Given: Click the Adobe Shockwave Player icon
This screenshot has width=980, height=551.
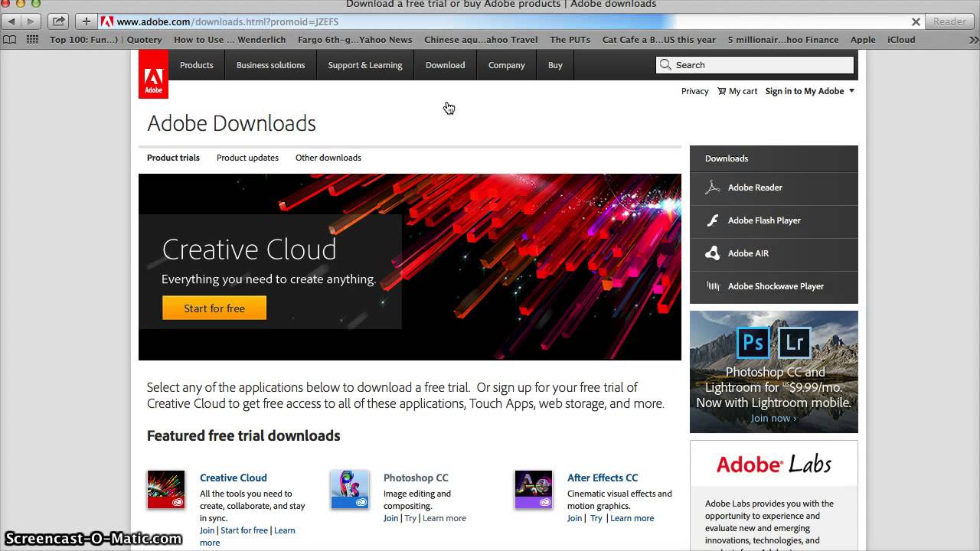Looking at the screenshot, I should tap(713, 286).
